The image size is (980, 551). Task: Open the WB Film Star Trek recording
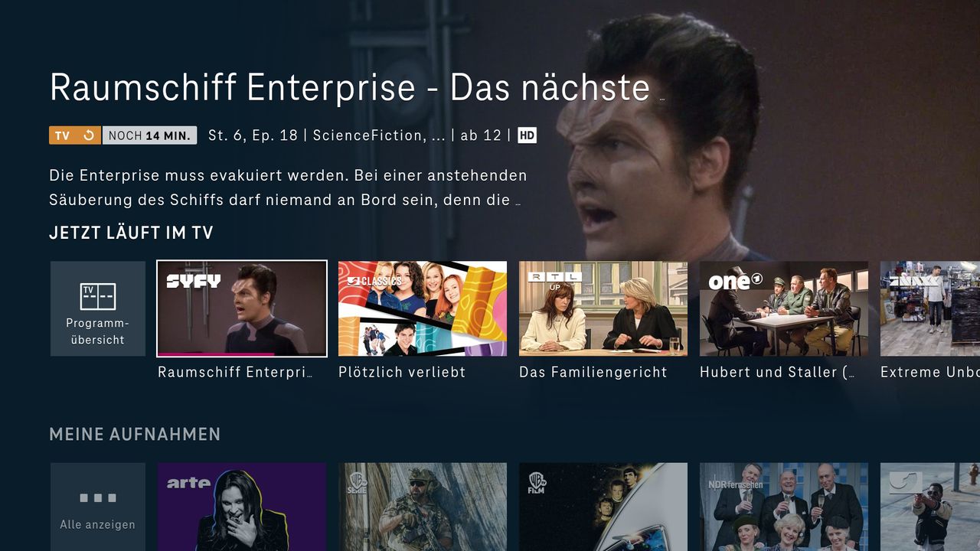[x=603, y=507]
